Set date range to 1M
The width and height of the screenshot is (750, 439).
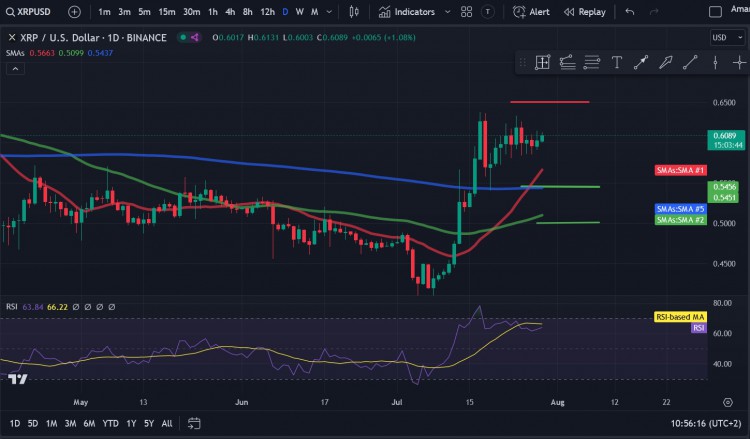click(x=51, y=423)
